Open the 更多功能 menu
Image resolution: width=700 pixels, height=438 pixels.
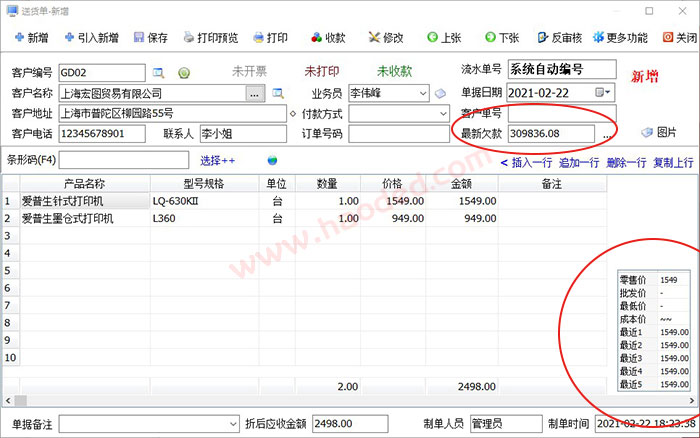coord(620,38)
